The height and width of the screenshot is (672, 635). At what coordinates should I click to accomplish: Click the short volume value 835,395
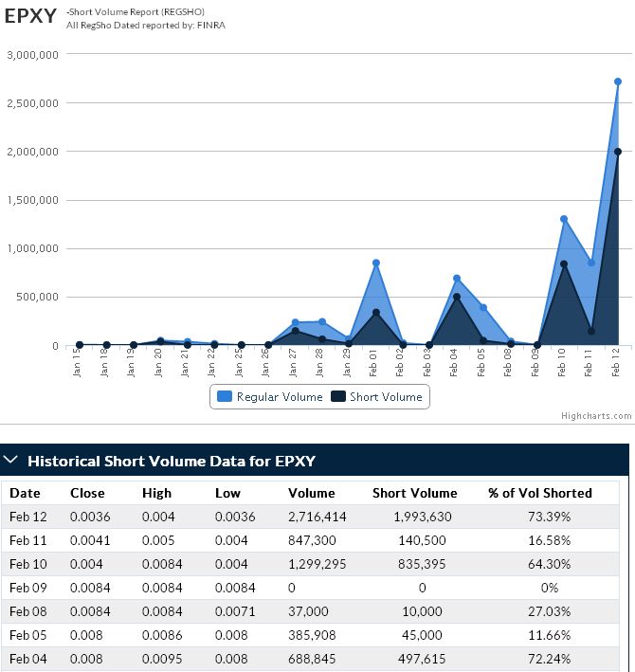click(422, 564)
